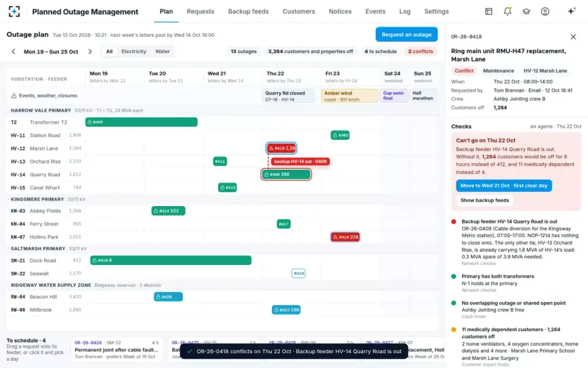Open the Notices tab
Viewport: 588px width, 368px height.
(x=340, y=11)
